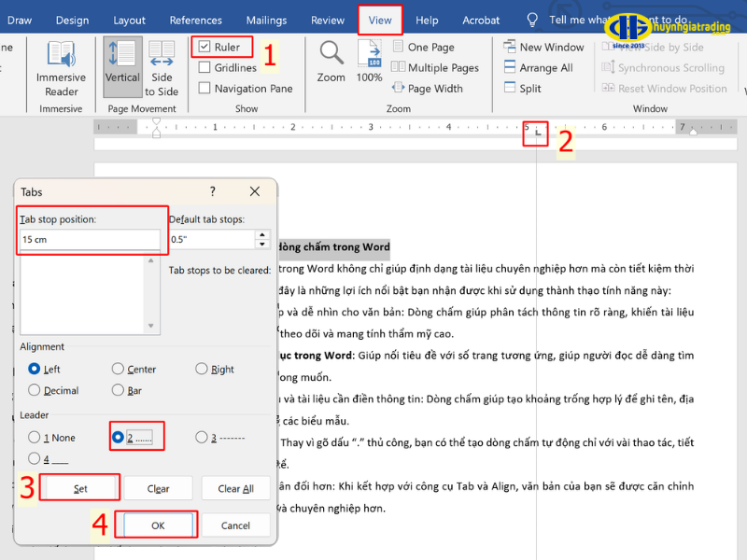Set zoom to 100%
The height and width of the screenshot is (560, 747).
tap(369, 61)
